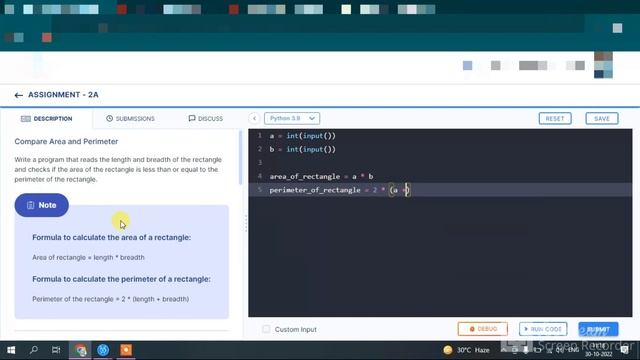Click the RUN CODE button

point(543,329)
